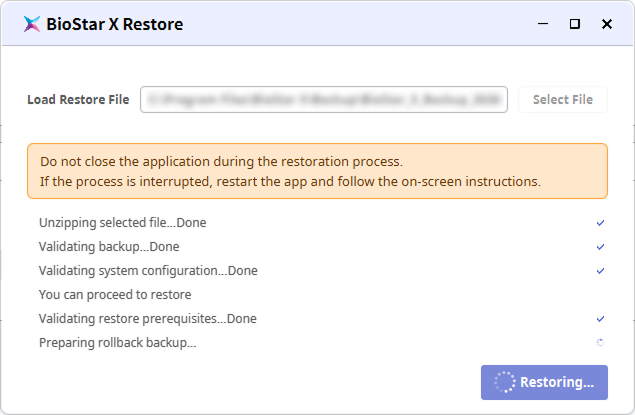Screen dimensions: 635x415
Task: Click Validating restore prerequisites status text
Action: [148, 319]
